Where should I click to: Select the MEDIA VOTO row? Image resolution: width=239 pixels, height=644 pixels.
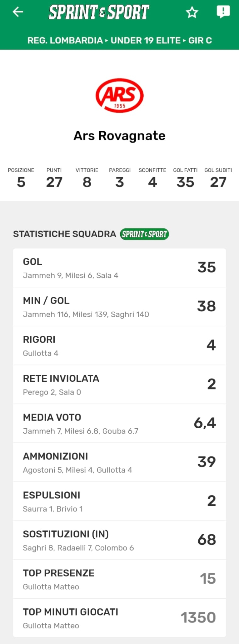click(119, 424)
